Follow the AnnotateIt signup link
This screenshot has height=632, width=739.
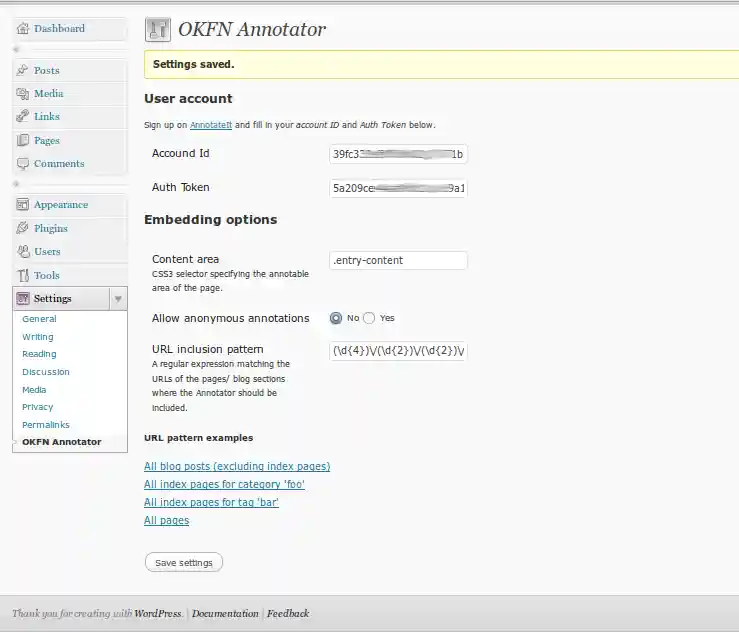tap(211, 125)
